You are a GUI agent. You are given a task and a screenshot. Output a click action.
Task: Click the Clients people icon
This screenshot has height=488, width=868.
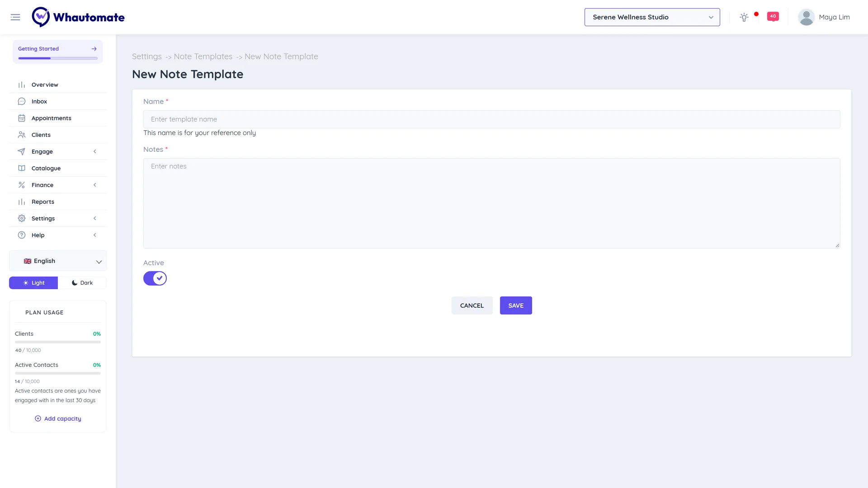tap(22, 135)
